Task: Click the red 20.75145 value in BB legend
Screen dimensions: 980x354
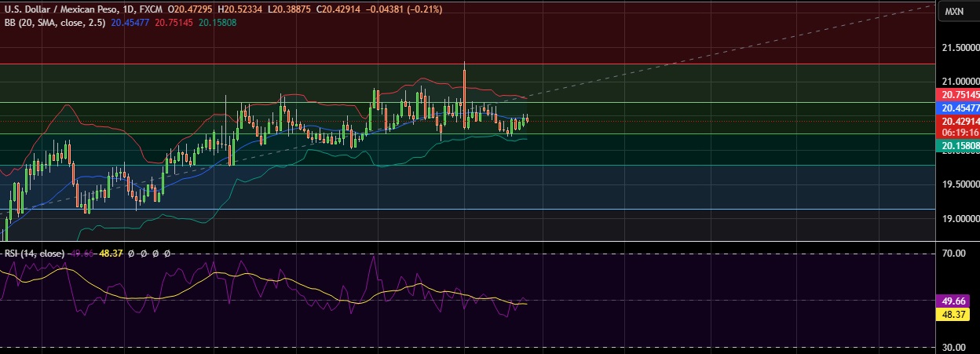Action: pos(174,23)
